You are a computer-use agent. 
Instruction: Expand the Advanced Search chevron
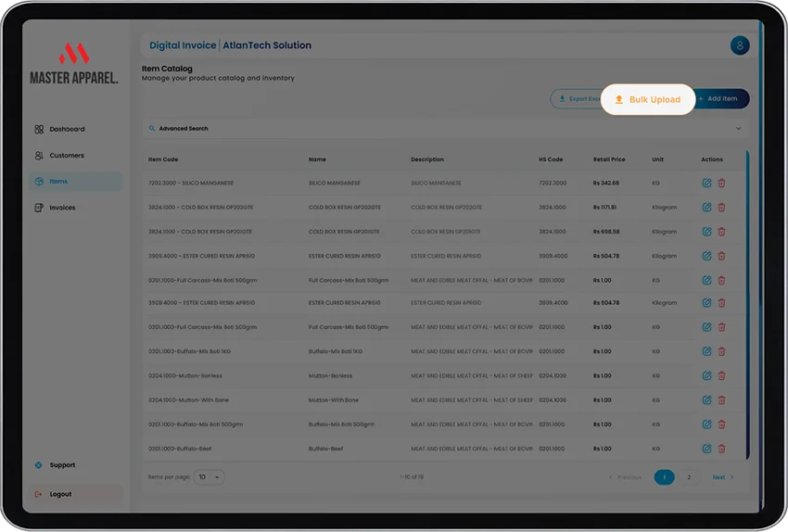[738, 129]
